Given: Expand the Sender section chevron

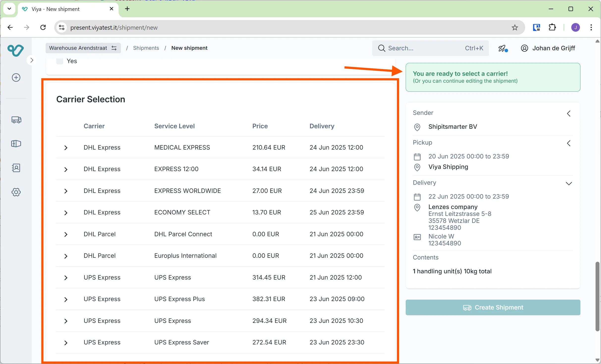Looking at the screenshot, I should coord(569,114).
